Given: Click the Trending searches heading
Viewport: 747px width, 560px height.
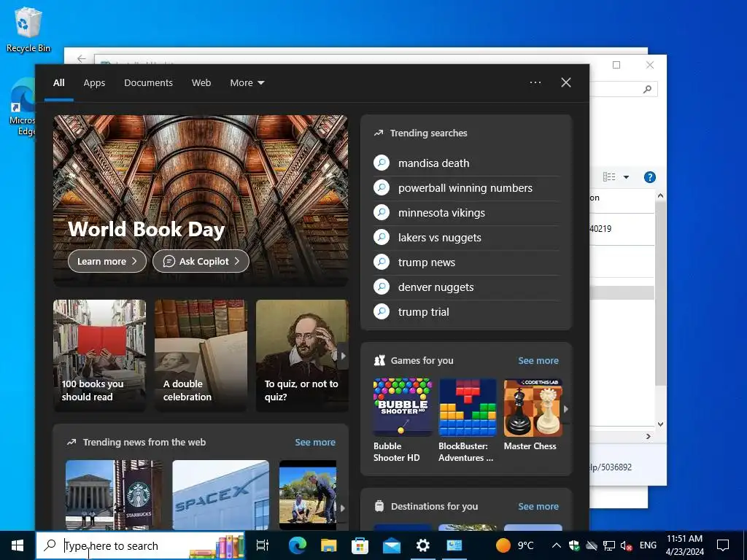Looking at the screenshot, I should (x=428, y=133).
